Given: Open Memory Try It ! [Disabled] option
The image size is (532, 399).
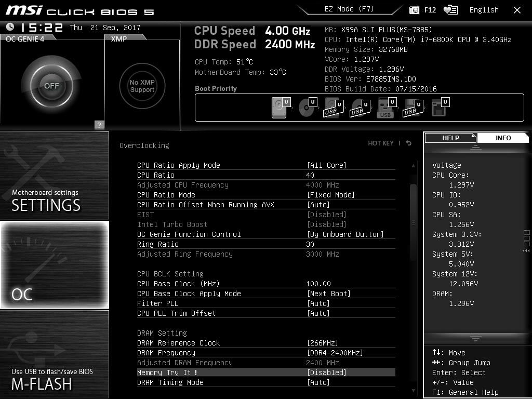Looking at the screenshot, I should point(266,372).
